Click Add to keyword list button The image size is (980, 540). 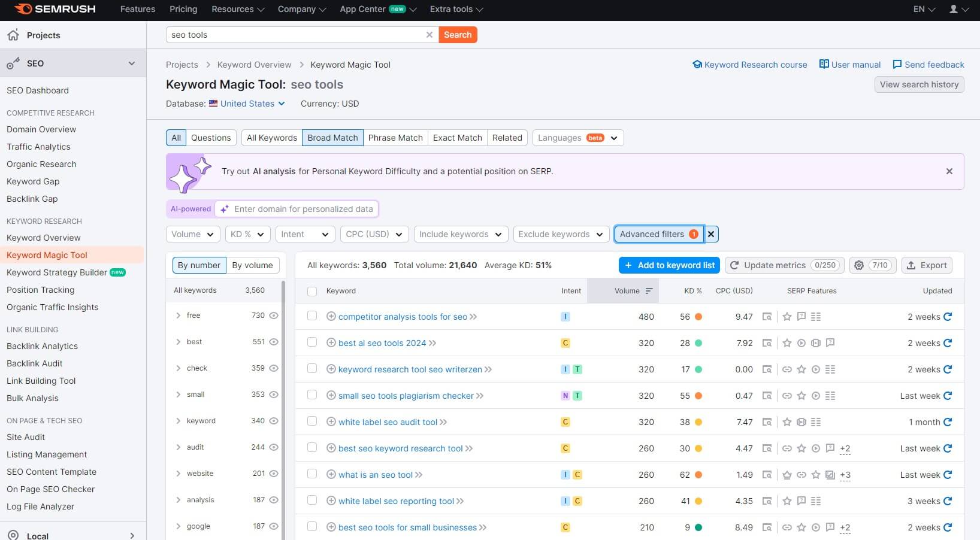pyautogui.click(x=670, y=265)
